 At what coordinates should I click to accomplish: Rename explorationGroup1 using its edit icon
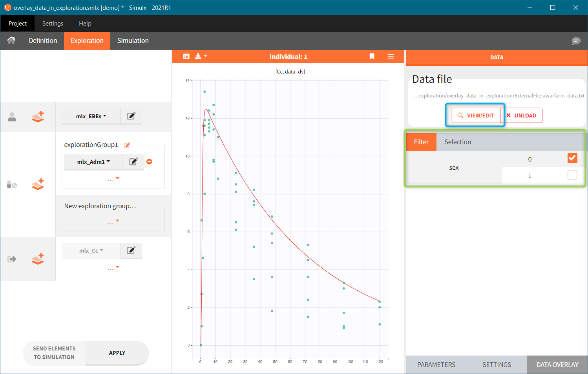click(127, 145)
